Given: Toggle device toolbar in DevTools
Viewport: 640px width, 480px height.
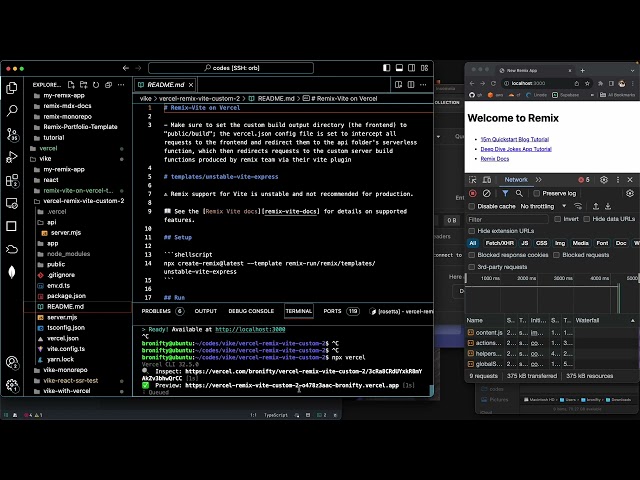Looking at the screenshot, I should point(487,180).
